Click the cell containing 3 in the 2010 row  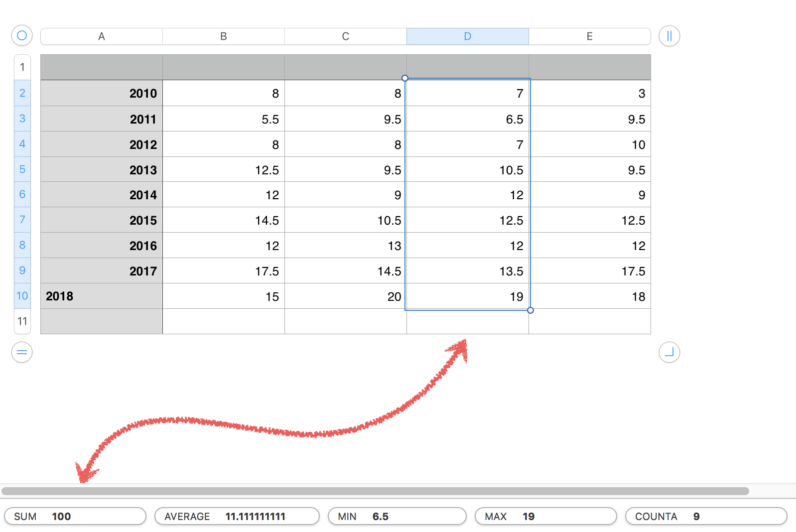click(590, 93)
